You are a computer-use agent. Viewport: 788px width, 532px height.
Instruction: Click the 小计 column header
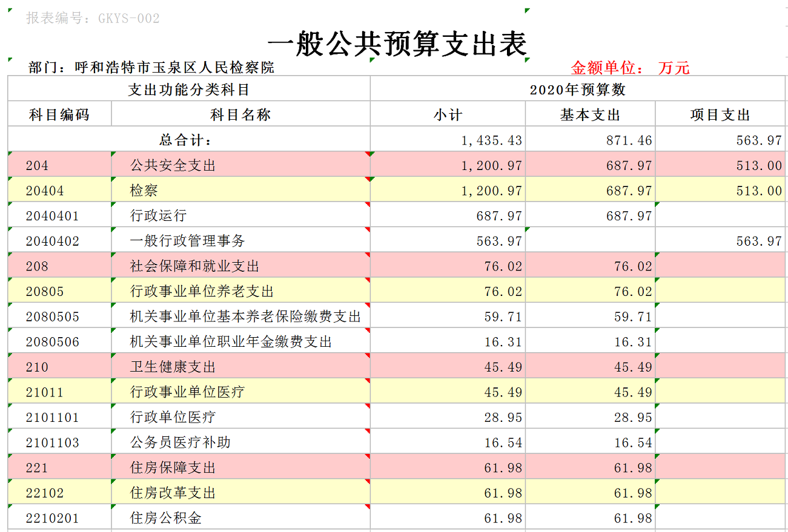coord(448,114)
